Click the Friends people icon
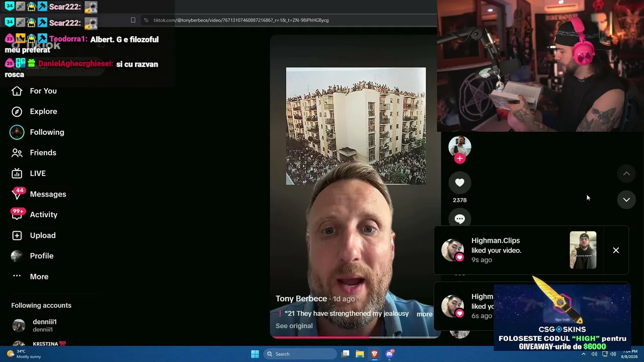 point(17,153)
